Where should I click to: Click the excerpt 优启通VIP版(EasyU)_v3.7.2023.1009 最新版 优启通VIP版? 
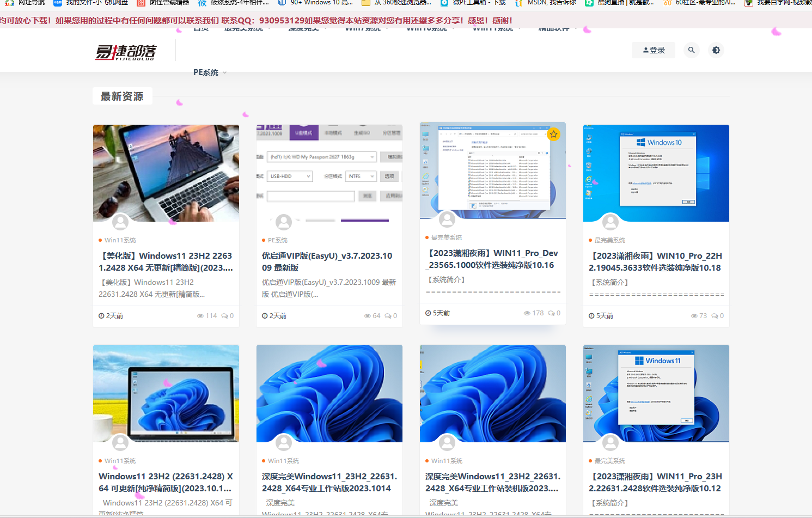coord(329,288)
